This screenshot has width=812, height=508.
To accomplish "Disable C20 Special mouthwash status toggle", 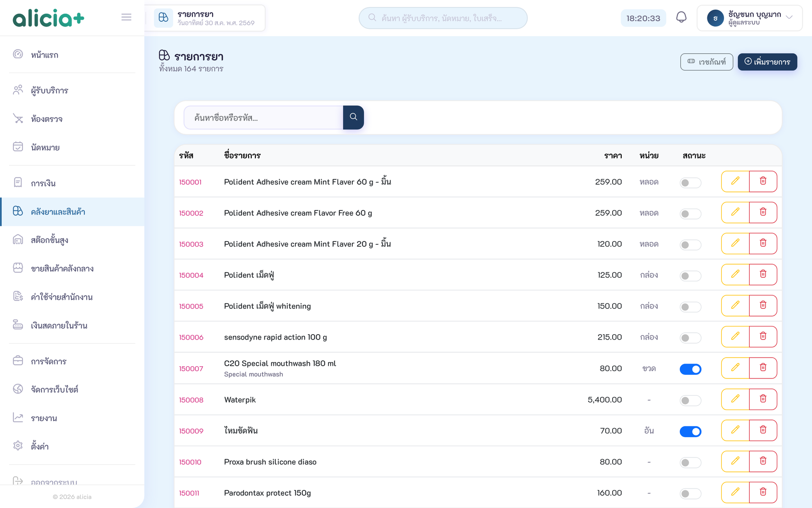I will (690, 369).
